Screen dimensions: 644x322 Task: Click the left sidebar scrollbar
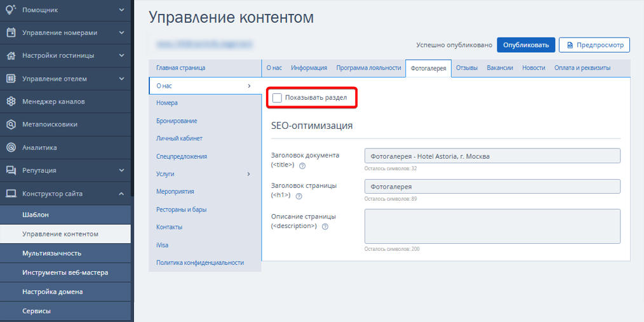tap(132, 98)
